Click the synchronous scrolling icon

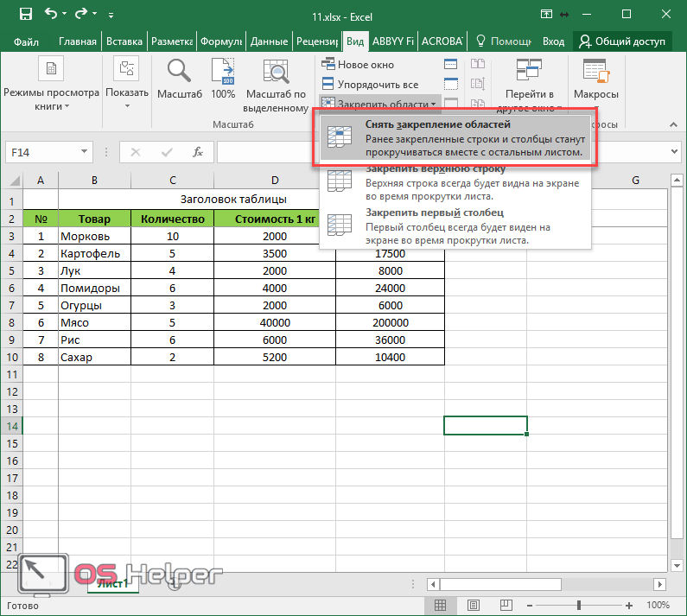[478, 83]
